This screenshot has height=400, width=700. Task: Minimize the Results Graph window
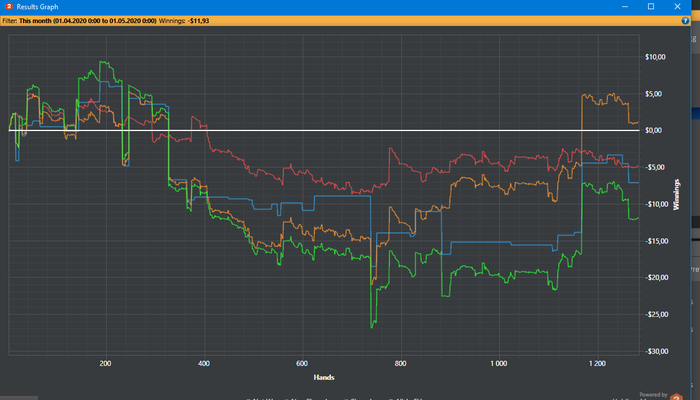click(x=625, y=6)
